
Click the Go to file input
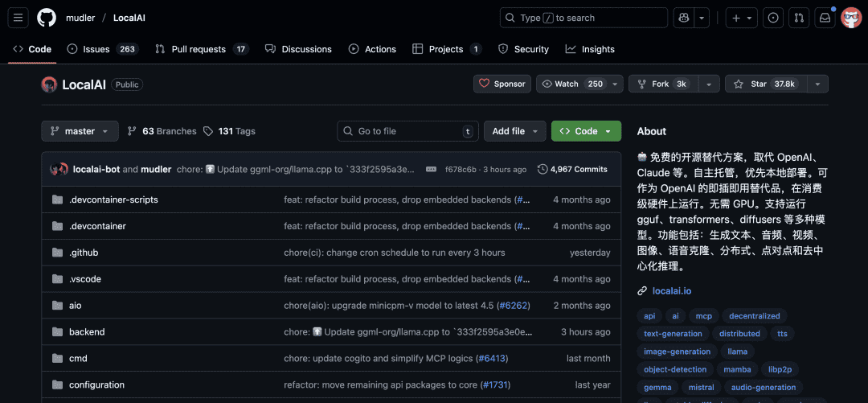click(408, 131)
